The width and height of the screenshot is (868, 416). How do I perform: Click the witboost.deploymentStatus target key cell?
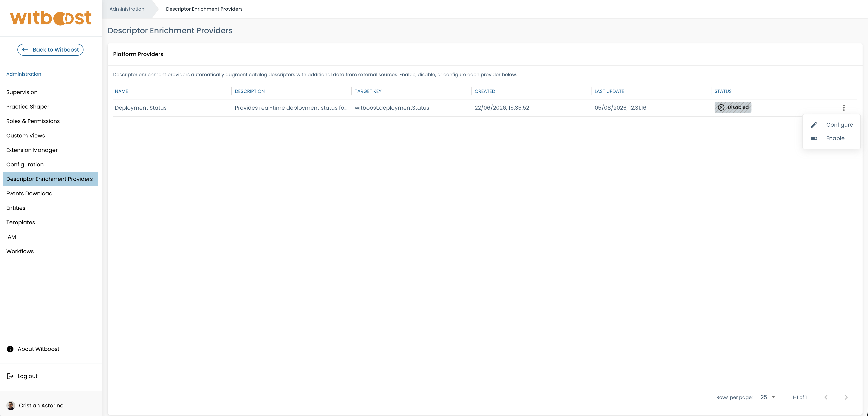click(392, 108)
